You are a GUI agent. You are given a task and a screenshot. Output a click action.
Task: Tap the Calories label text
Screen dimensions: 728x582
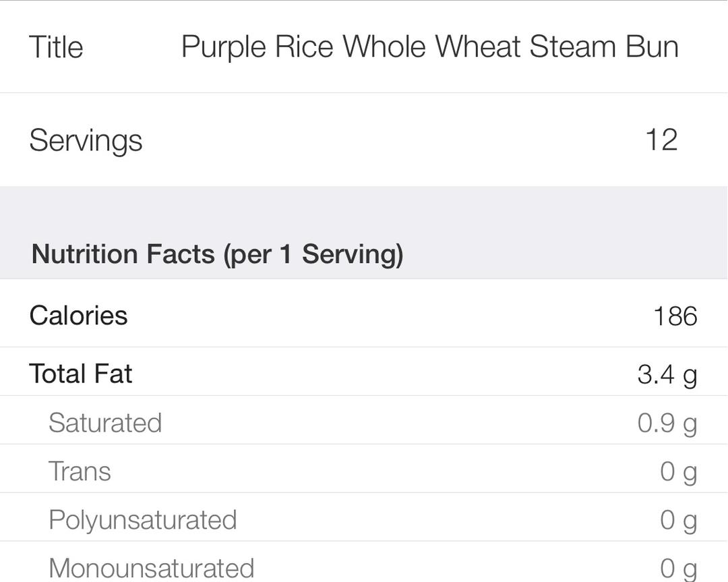(78, 315)
